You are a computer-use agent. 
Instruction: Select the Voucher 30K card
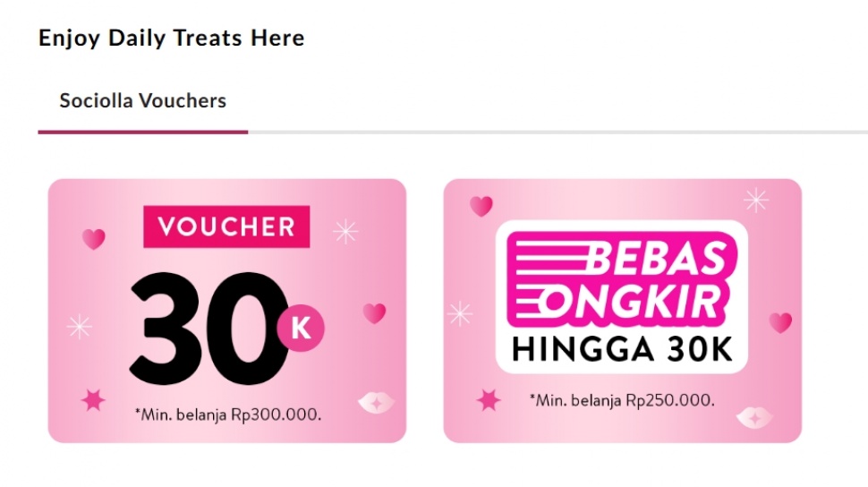point(227,311)
